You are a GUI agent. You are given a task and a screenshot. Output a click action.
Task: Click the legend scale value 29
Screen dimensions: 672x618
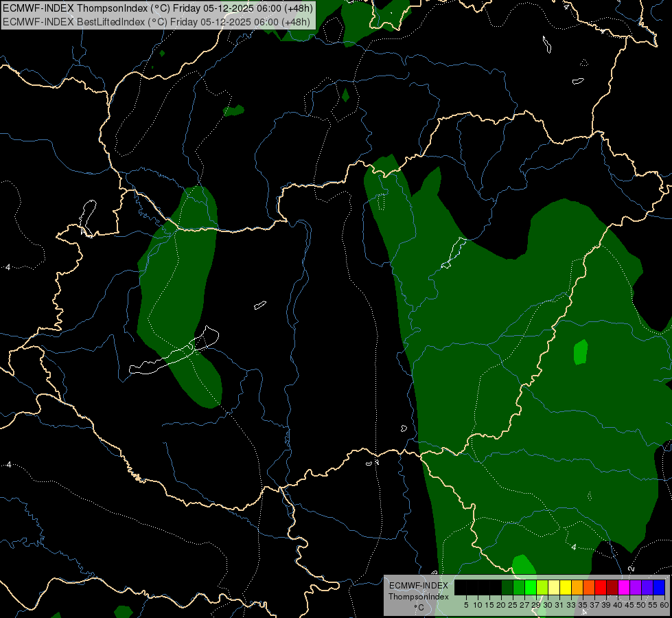(536, 605)
